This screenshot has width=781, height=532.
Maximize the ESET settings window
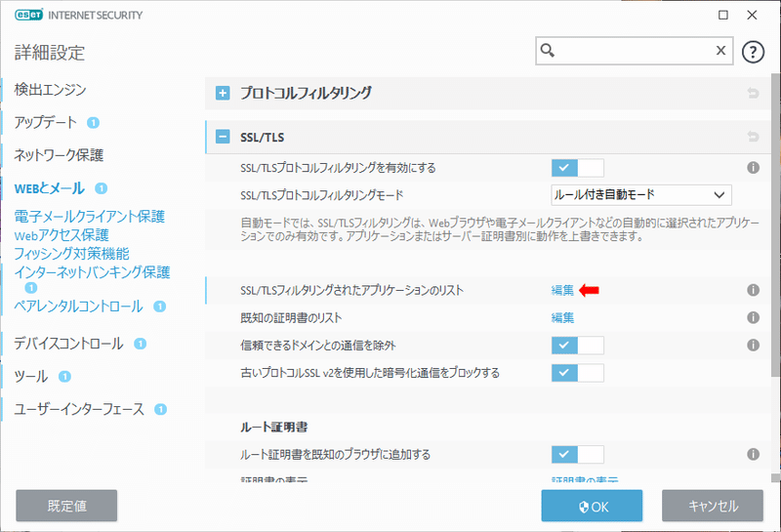click(723, 15)
